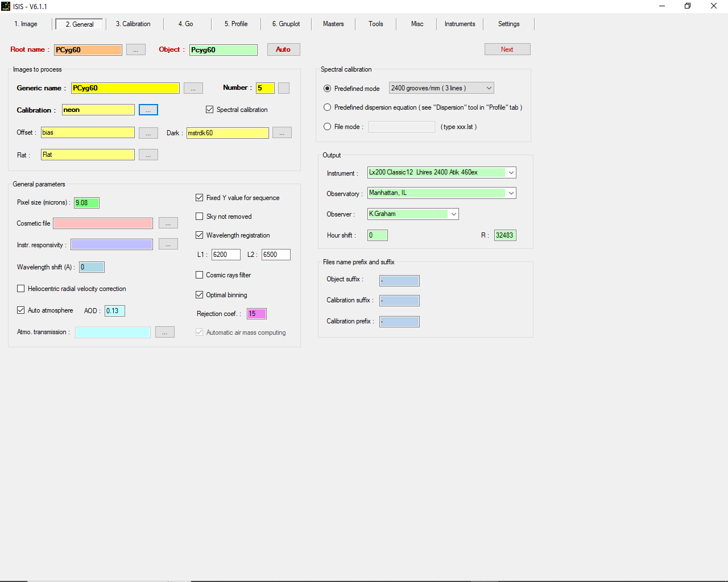
Task: Click the red Auto button
Action: tap(283, 50)
